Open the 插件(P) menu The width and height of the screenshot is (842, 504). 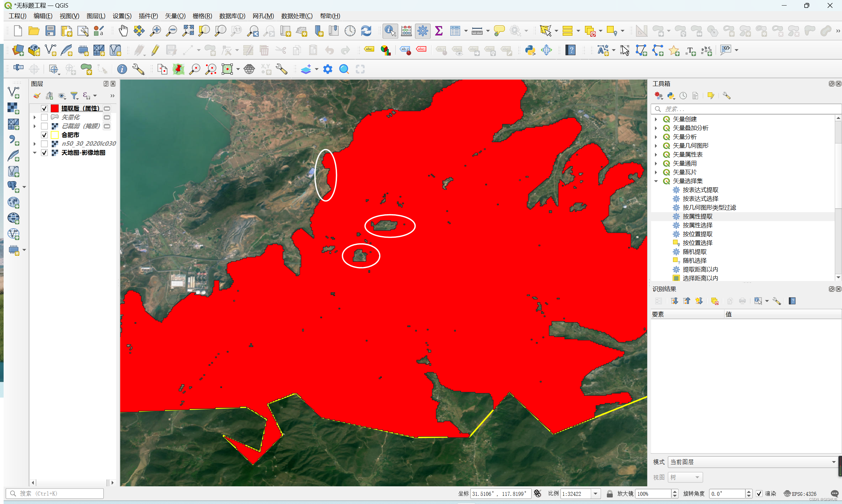(148, 16)
